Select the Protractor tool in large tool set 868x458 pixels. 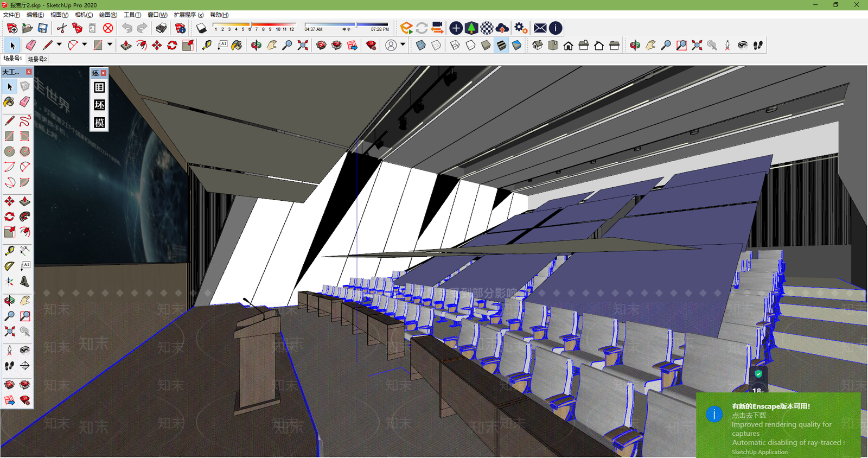click(9, 266)
